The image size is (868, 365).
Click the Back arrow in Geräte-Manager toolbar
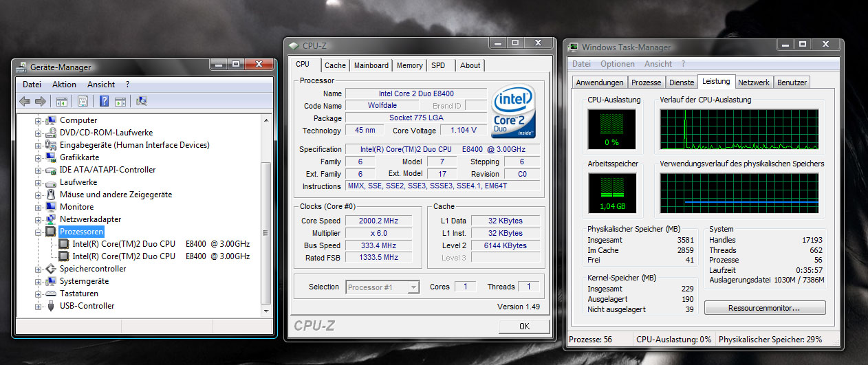tap(25, 101)
